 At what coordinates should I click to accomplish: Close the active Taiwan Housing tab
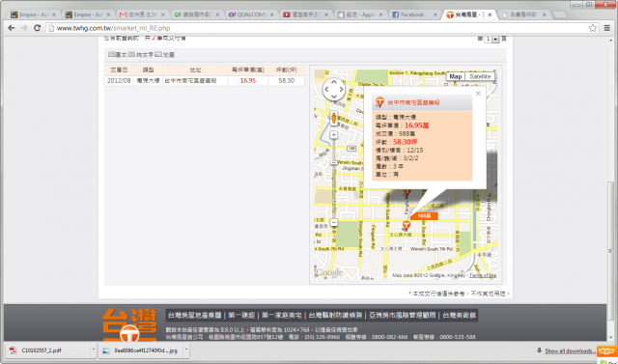(x=490, y=14)
